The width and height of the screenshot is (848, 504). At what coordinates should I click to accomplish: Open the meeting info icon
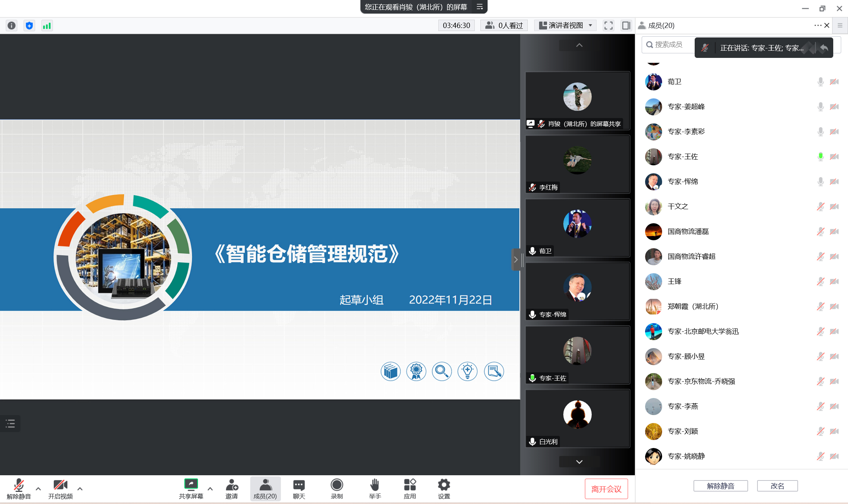coord(12,25)
